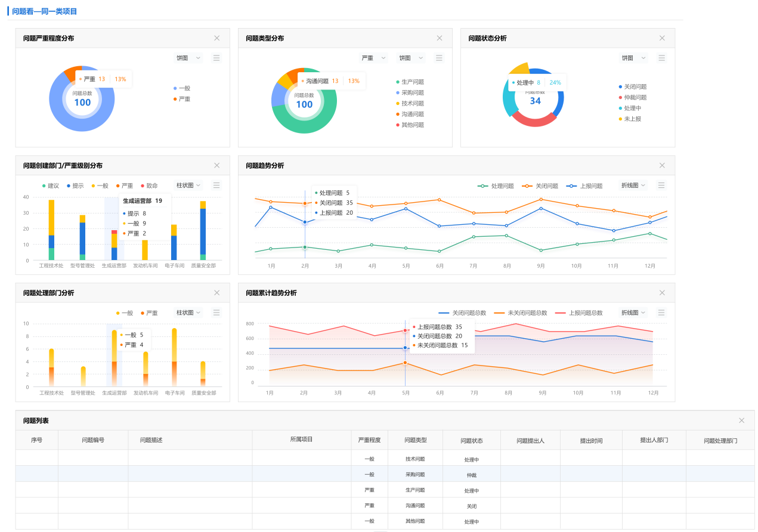Open hamburger menu in 问题处理部门分析 panel

[216, 313]
